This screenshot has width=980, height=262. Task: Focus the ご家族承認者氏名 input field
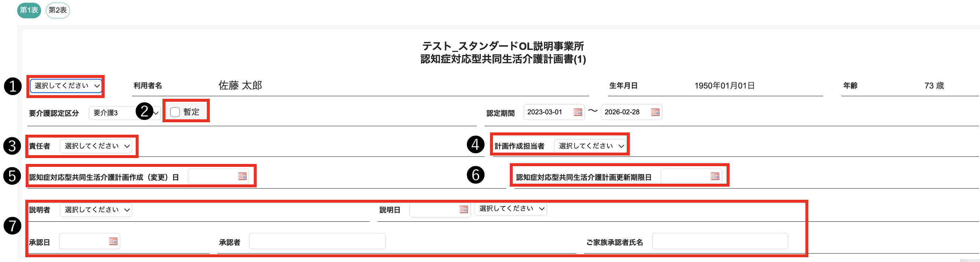tap(719, 242)
